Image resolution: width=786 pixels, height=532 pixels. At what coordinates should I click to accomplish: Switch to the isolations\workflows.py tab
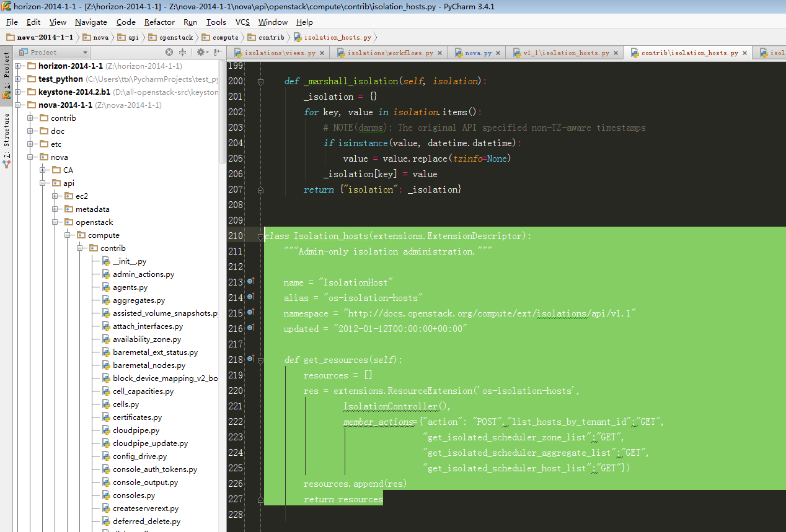[389, 53]
